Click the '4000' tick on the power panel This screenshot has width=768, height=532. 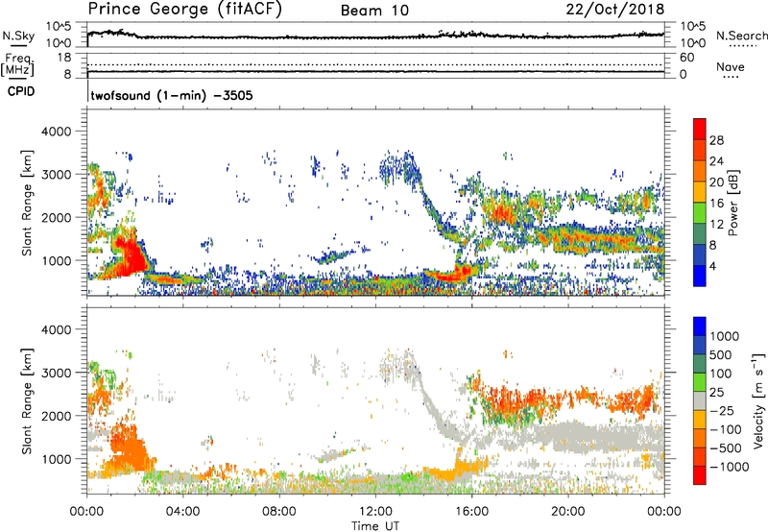click(x=56, y=132)
